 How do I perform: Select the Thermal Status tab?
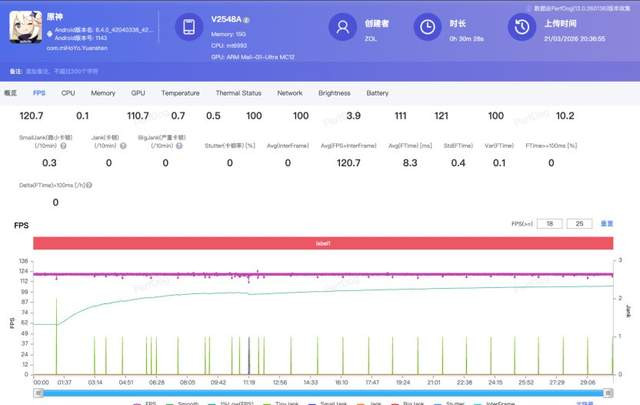tap(238, 93)
